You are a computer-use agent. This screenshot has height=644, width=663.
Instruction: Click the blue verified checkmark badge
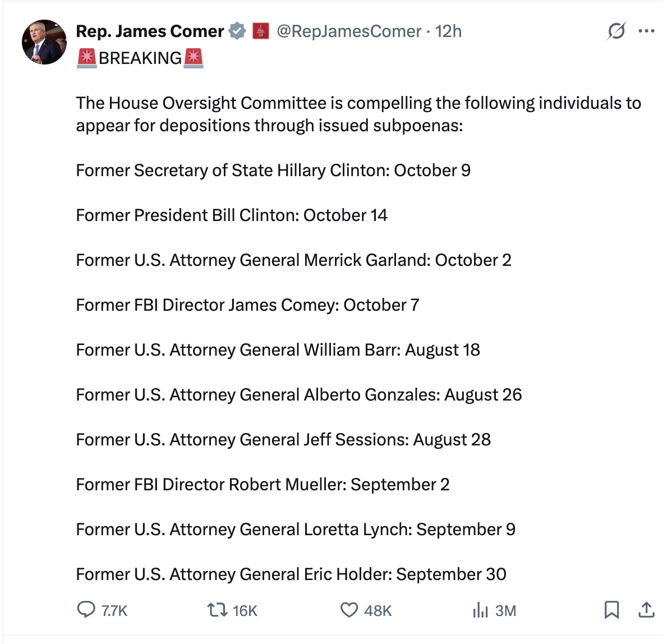click(x=237, y=31)
